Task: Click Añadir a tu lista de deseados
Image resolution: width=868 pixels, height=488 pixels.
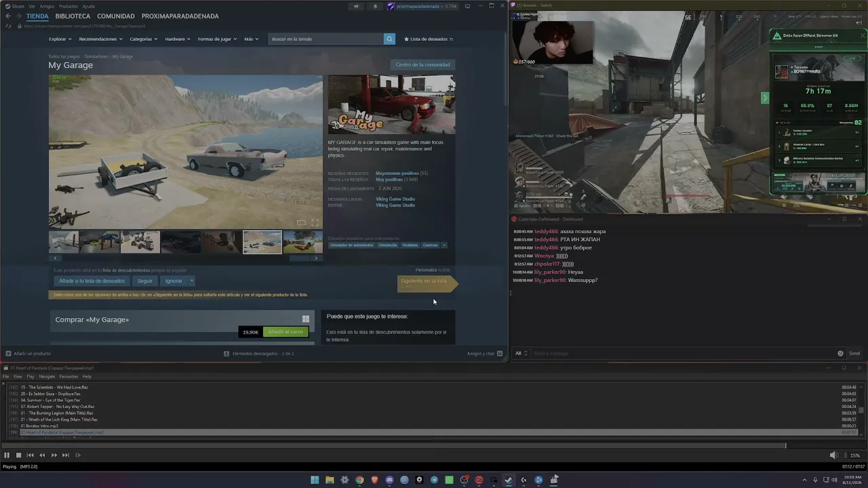Action: click(92, 281)
